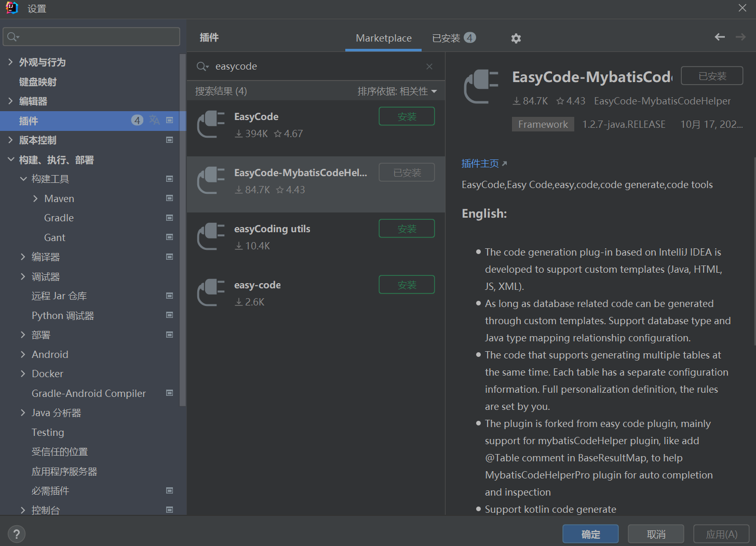Click the project-level icon beside Gant
The height and width of the screenshot is (546, 756).
tap(169, 237)
